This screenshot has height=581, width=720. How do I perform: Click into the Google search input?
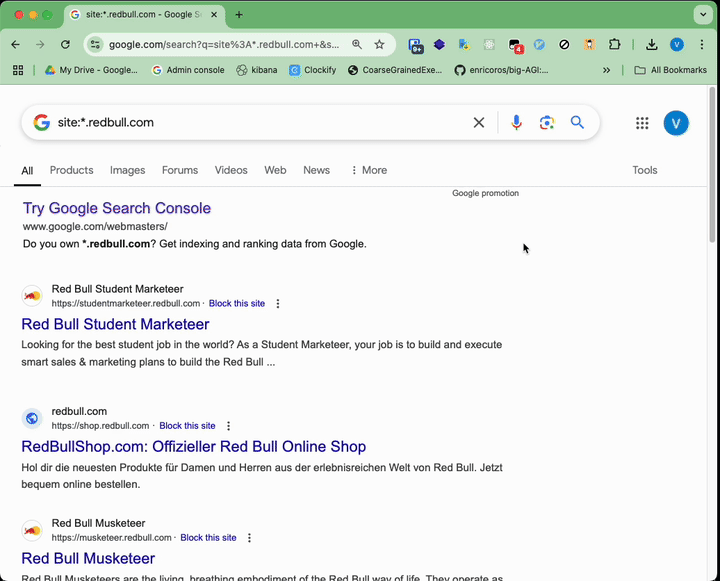[x=262, y=123]
